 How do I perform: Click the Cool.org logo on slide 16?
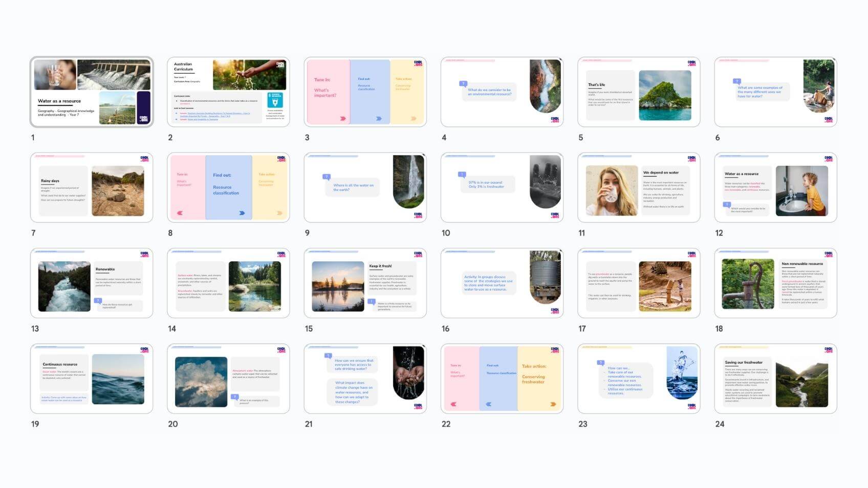click(x=555, y=310)
